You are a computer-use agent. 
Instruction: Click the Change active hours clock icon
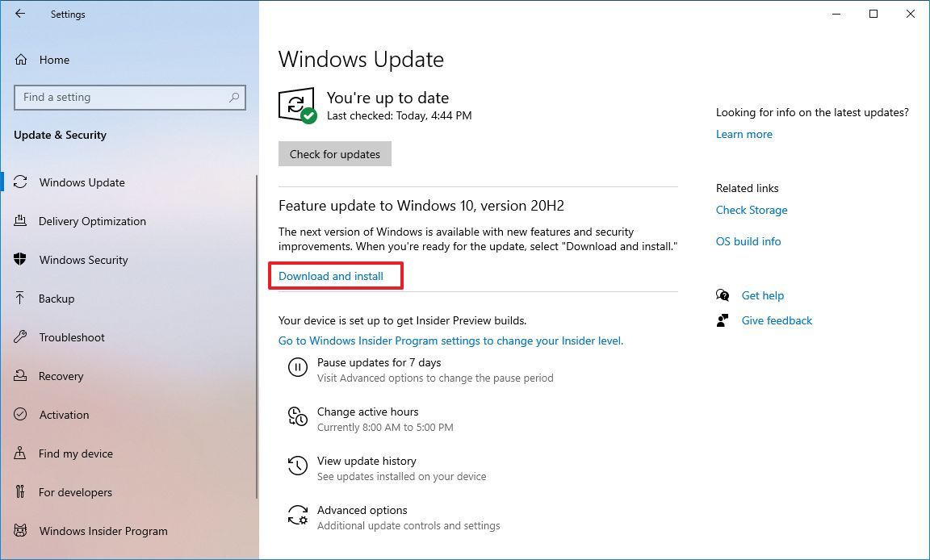298,417
